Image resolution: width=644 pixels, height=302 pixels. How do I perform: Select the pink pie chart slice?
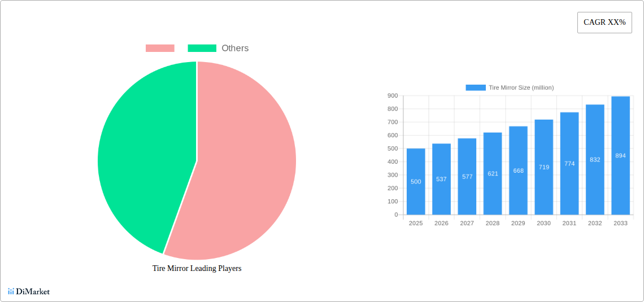coord(243,169)
